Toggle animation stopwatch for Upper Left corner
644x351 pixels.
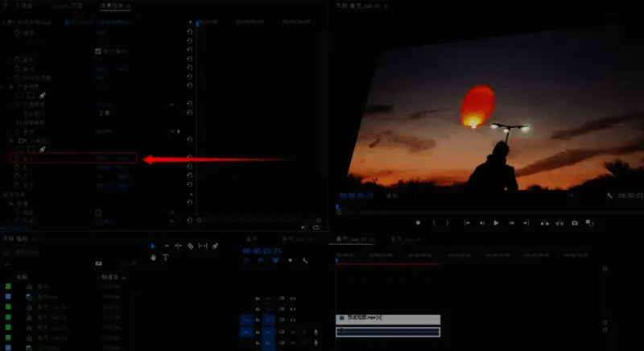(x=17, y=158)
